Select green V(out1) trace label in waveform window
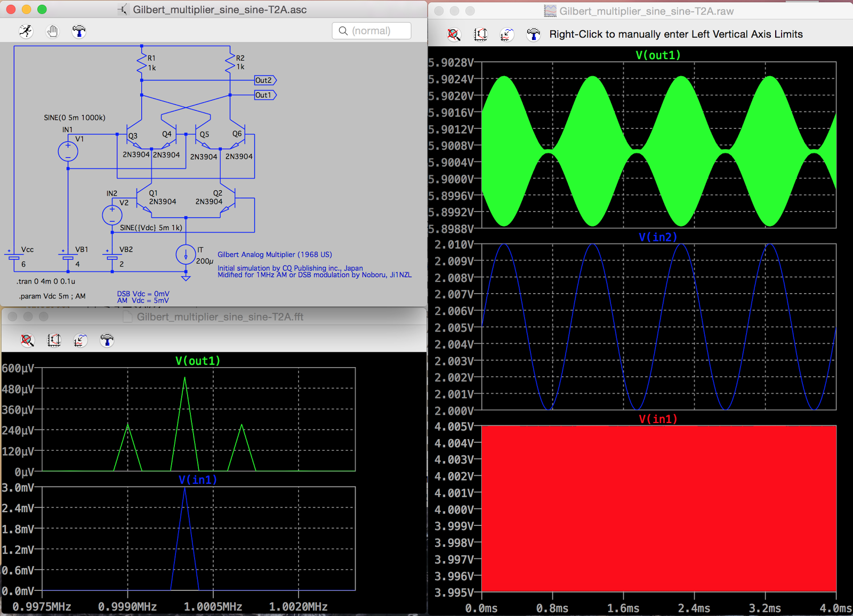 [x=658, y=55]
